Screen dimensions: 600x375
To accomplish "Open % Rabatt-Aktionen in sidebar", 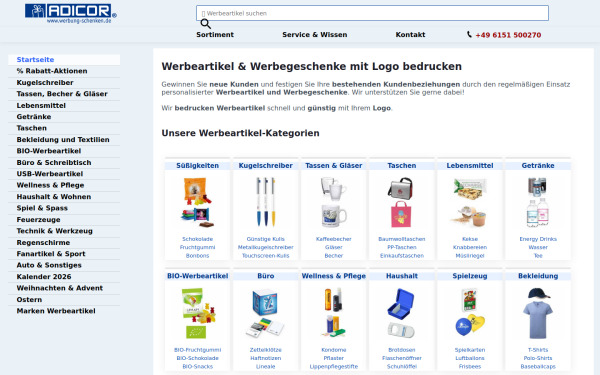I will tap(64, 71).
